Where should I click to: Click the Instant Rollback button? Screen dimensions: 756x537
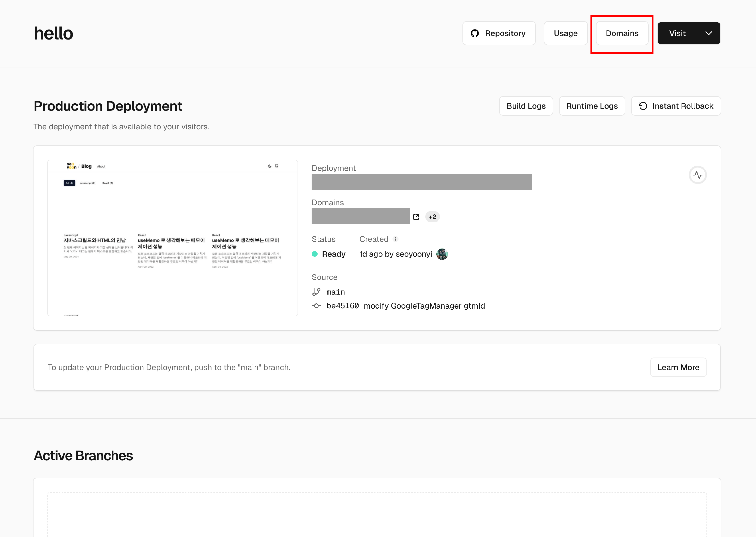pos(676,106)
